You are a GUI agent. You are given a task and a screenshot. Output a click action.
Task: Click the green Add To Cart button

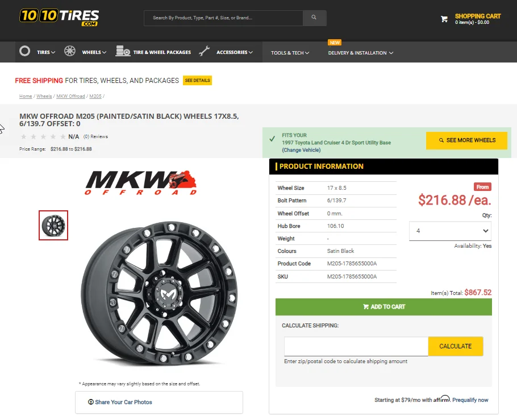tap(383, 307)
